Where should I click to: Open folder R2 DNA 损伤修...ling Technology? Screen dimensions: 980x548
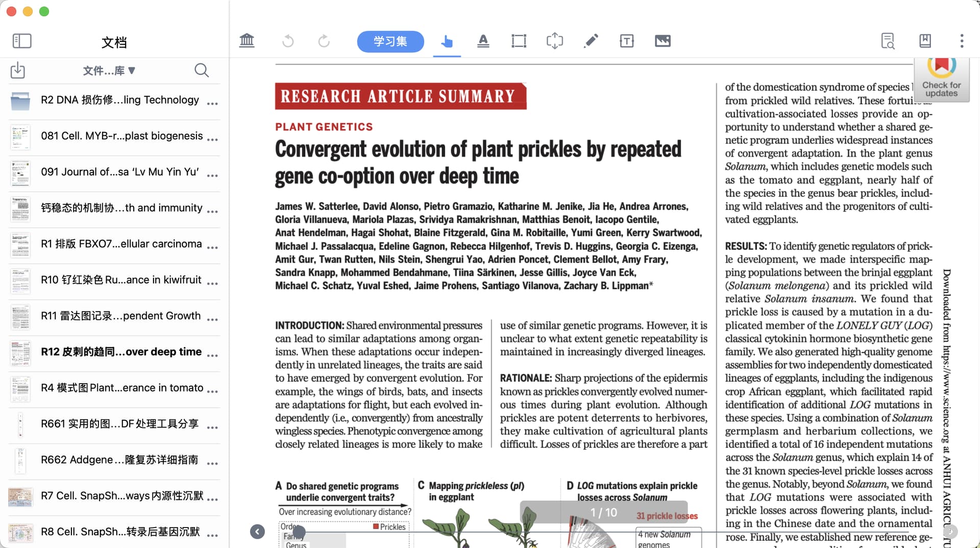click(115, 101)
